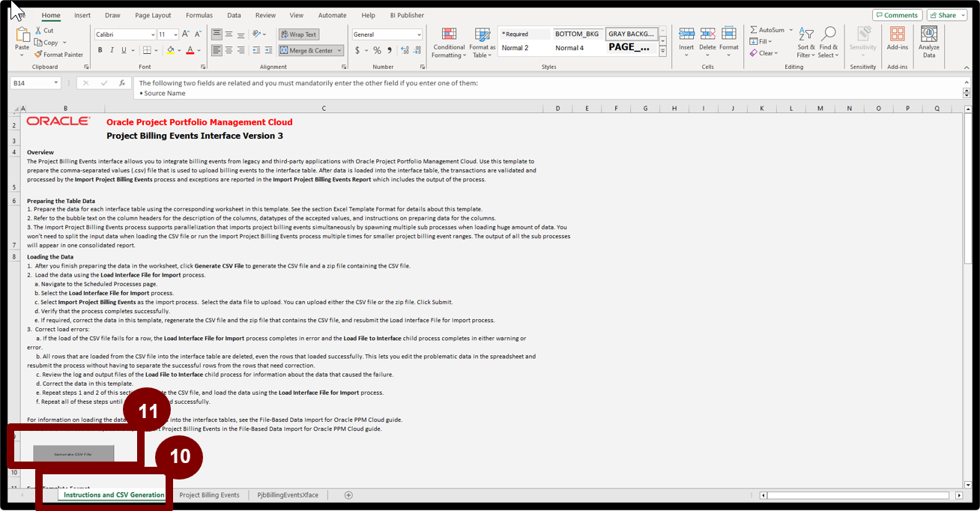The width and height of the screenshot is (980, 511).
Task: Click Increase Decimal icon
Action: tap(405, 50)
